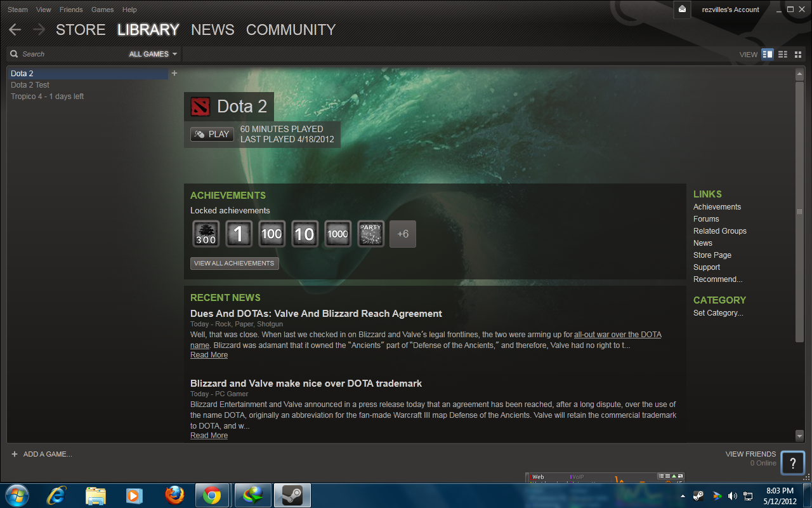Read more of the Blizzard and Valve article
This screenshot has width=812, height=508.
[x=209, y=436]
